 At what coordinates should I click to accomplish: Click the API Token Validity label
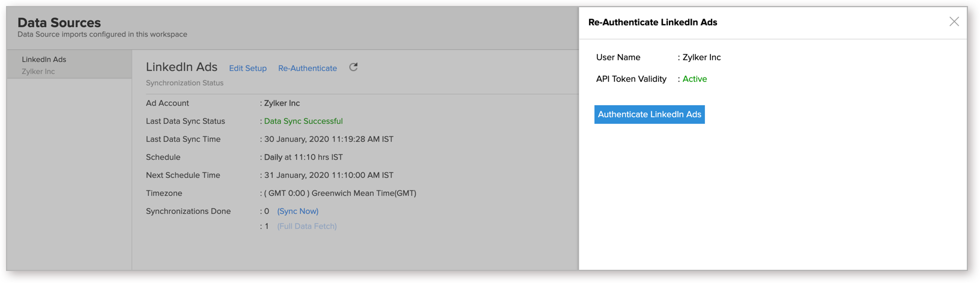pos(631,79)
